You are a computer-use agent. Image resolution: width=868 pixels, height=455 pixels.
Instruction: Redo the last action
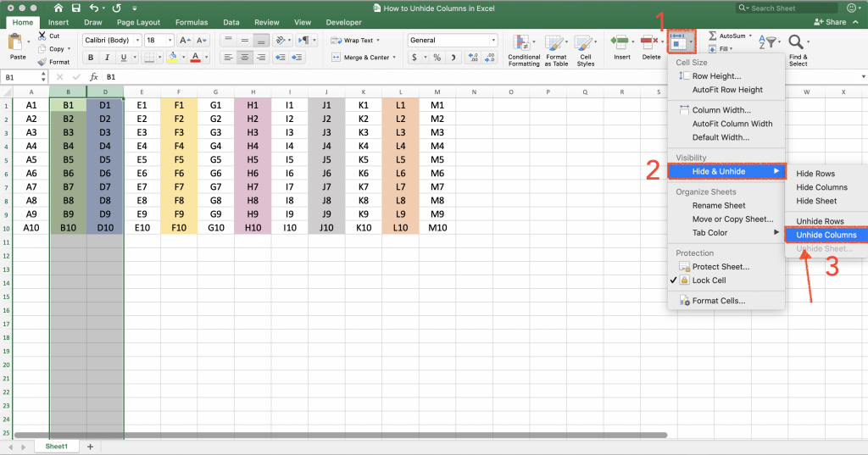point(116,8)
